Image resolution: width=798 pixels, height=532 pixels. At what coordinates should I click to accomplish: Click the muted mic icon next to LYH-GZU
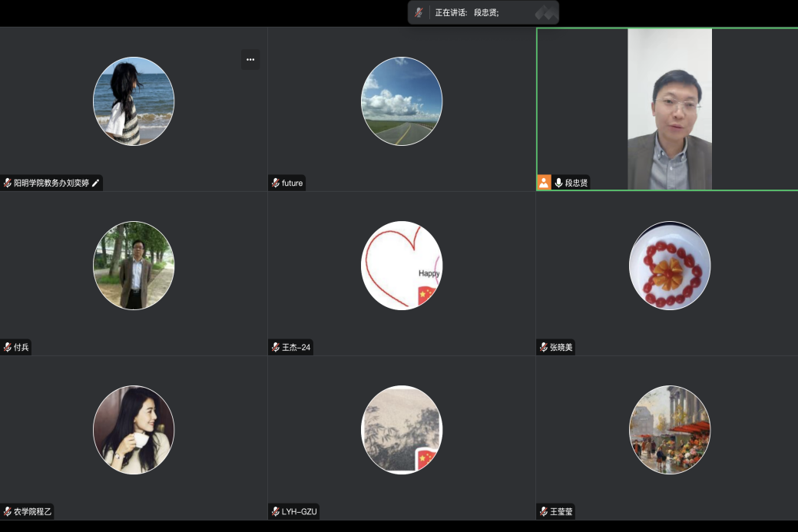pyautogui.click(x=276, y=511)
